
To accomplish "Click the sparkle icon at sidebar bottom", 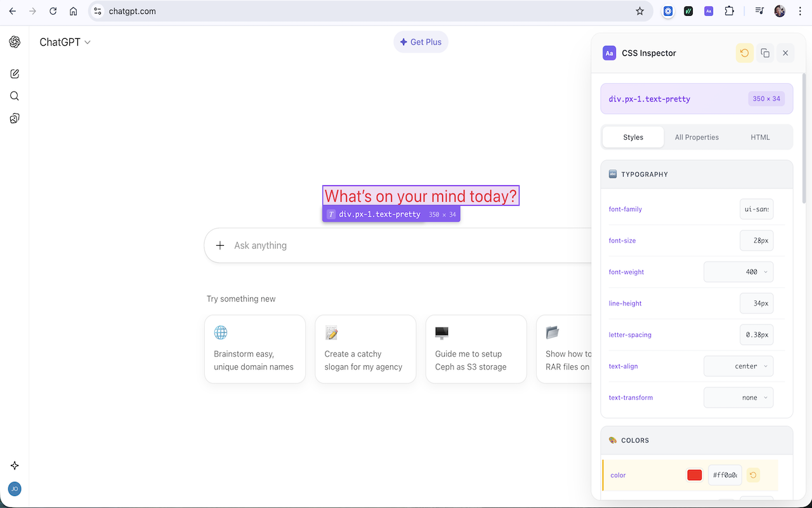I will tap(15, 465).
